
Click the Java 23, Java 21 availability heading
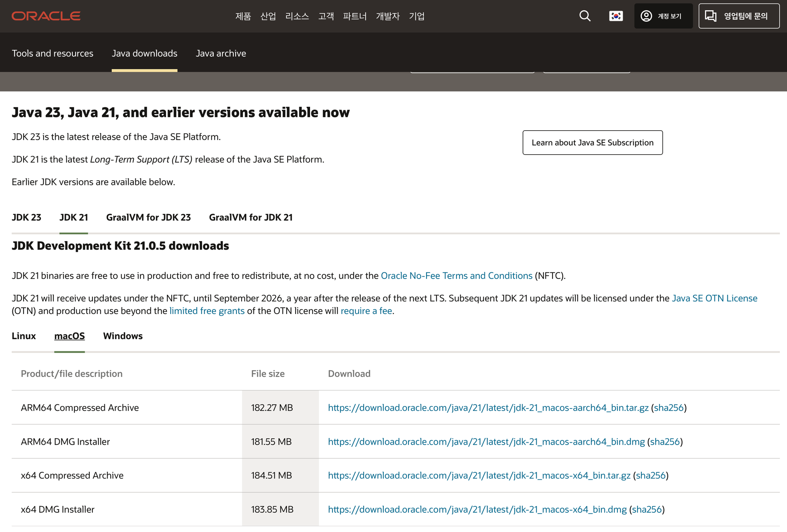coord(181,113)
